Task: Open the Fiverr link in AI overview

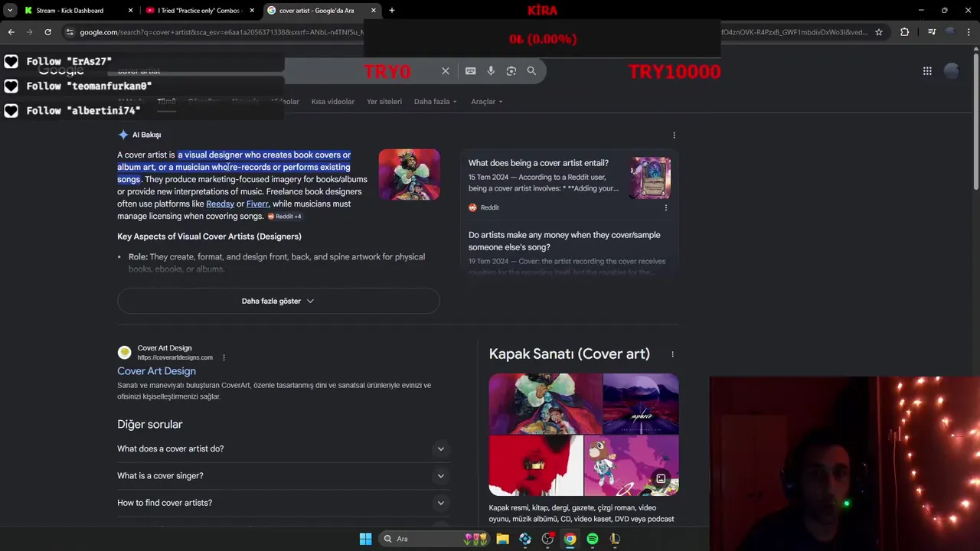Action: tap(257, 204)
